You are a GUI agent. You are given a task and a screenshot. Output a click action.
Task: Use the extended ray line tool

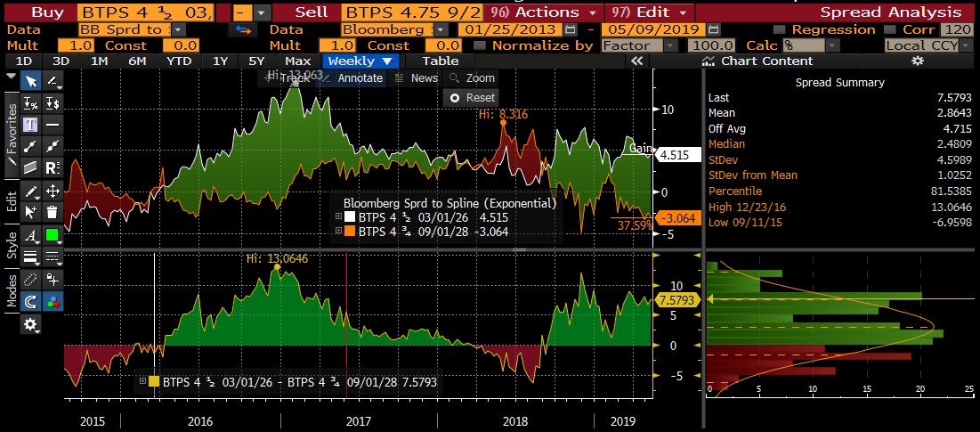point(53,146)
